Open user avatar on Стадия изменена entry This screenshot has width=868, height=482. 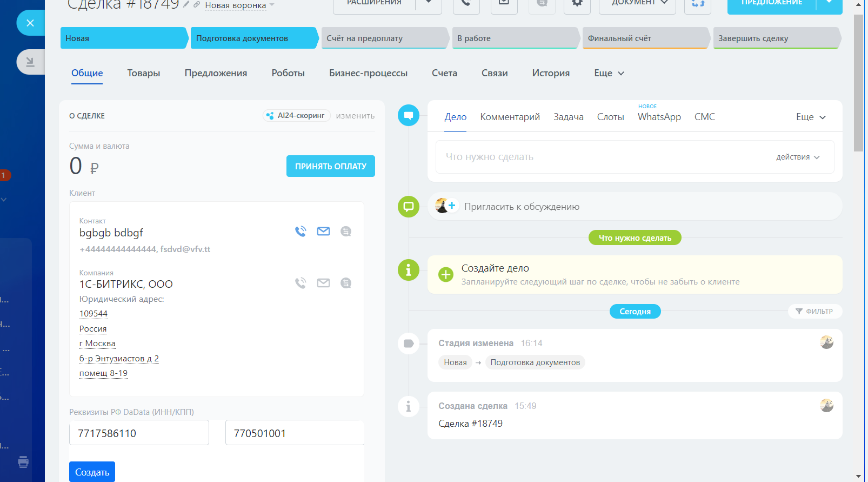click(826, 342)
